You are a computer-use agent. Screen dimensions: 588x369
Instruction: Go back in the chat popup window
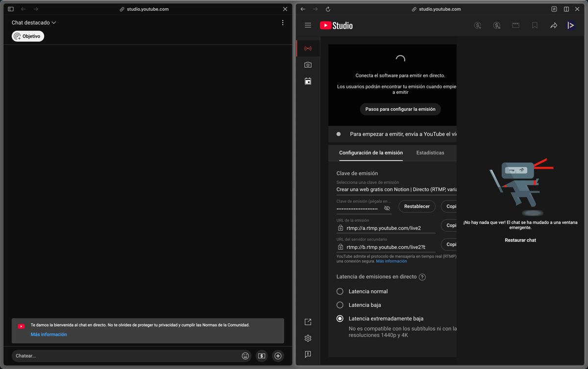(x=23, y=9)
